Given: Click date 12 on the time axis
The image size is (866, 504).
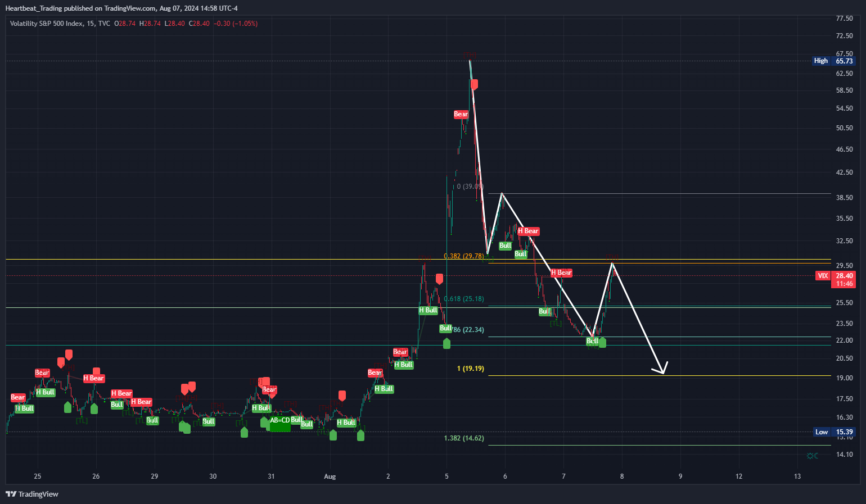Looking at the screenshot, I should tap(739, 476).
